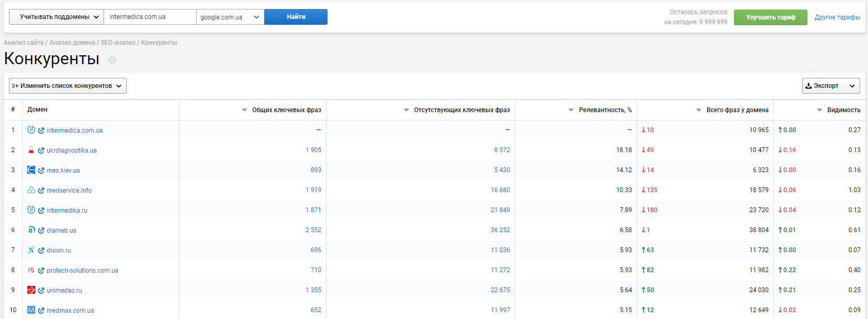Click the Улучшить тариф button
The height and width of the screenshot is (319, 868).
click(x=771, y=17)
